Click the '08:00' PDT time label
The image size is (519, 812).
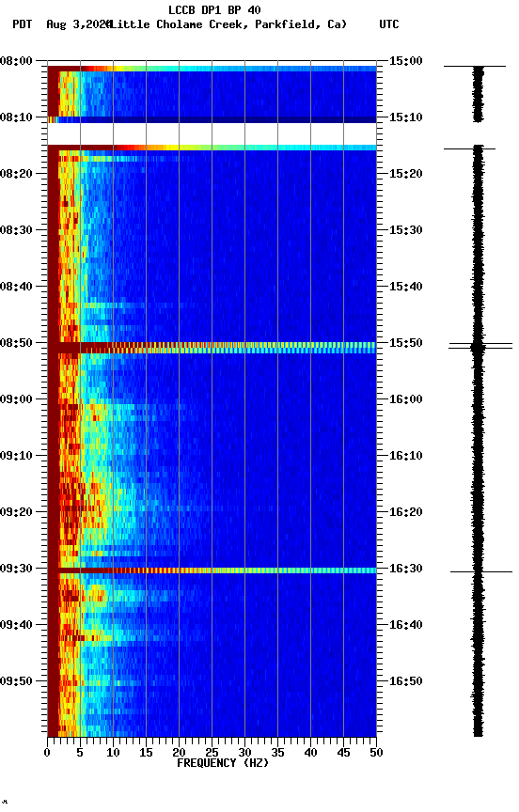(16, 61)
